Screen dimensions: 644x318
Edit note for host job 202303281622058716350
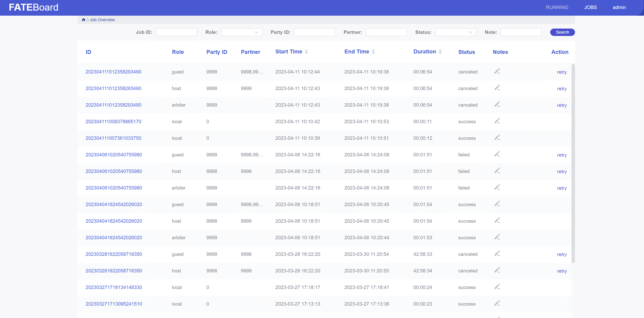pyautogui.click(x=497, y=270)
